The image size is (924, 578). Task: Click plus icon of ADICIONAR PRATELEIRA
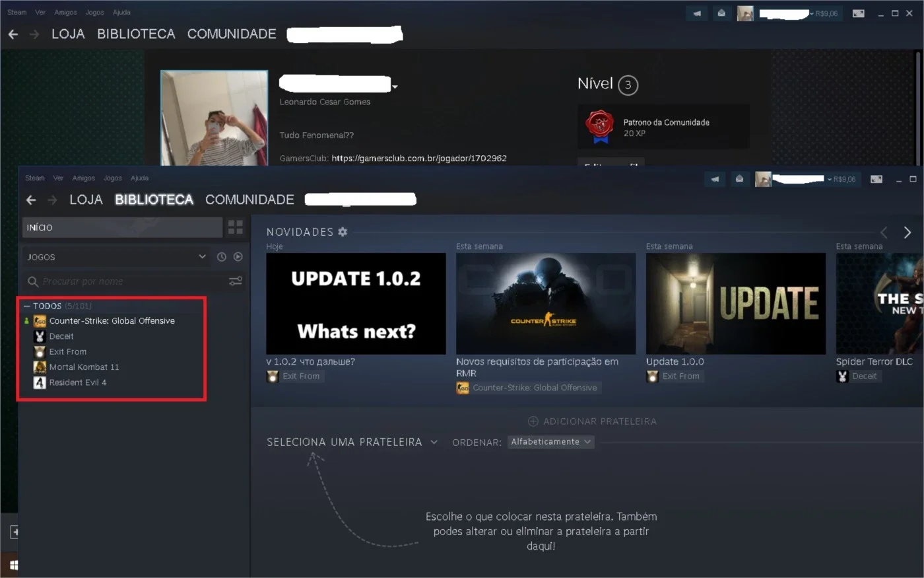(533, 421)
